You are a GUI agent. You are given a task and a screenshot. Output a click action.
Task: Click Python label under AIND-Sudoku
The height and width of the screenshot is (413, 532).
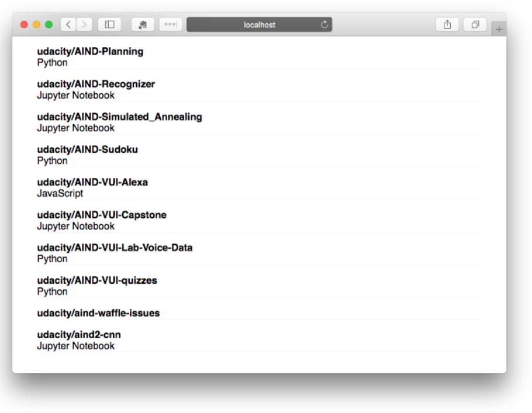coord(52,161)
